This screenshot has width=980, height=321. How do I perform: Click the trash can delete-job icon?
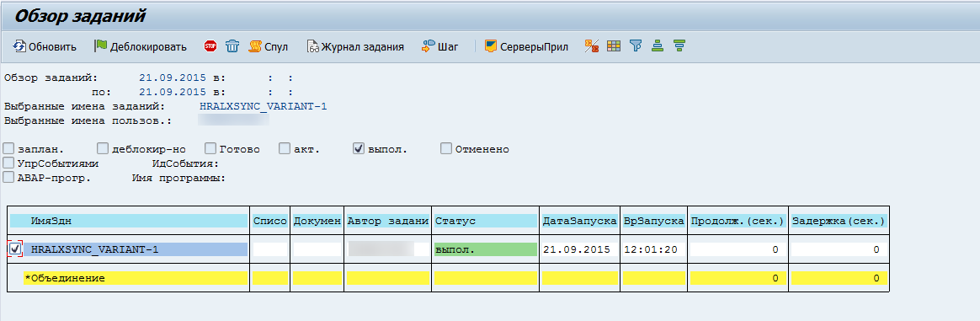coord(232,45)
